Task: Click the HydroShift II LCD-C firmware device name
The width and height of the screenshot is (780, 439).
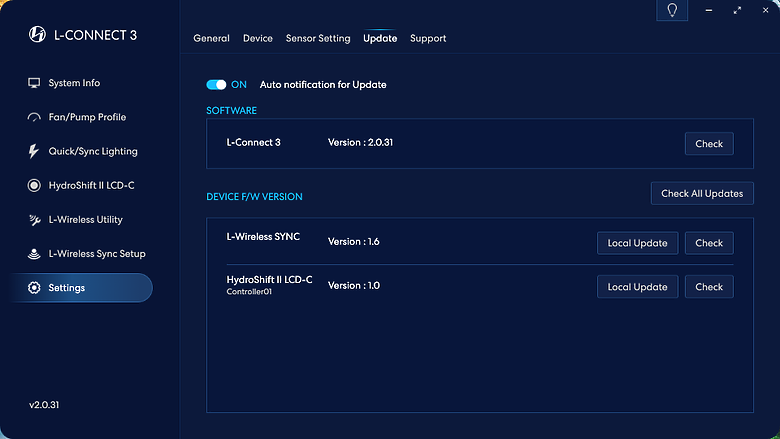Action: click(269, 280)
